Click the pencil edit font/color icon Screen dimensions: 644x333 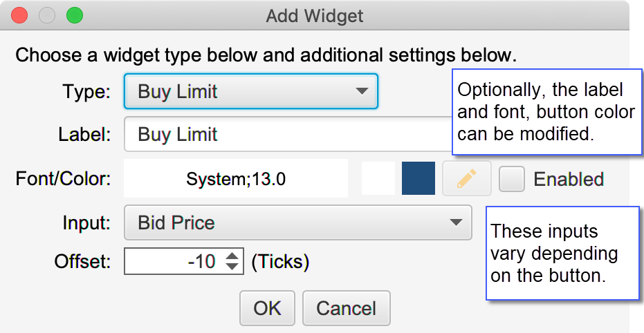tap(467, 179)
